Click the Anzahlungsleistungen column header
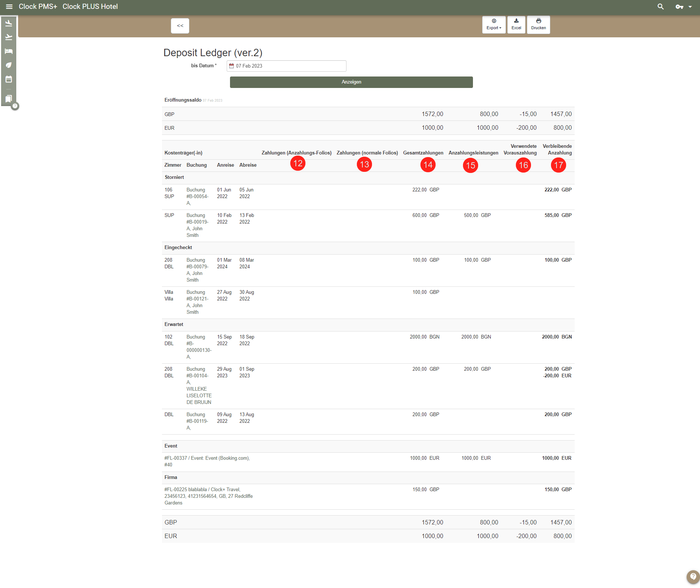 pyautogui.click(x=473, y=153)
